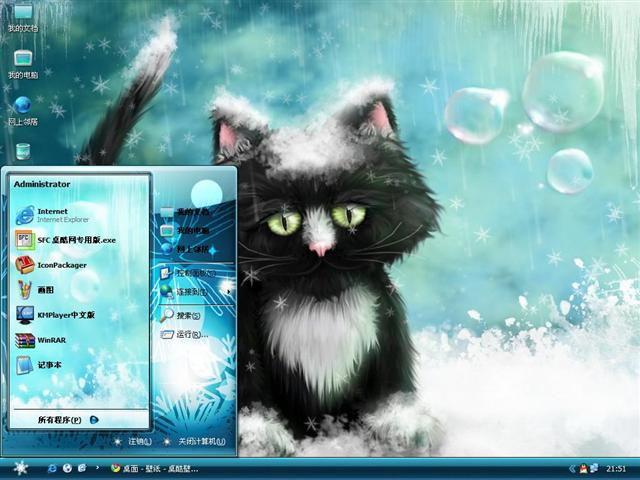Image resolution: width=640 pixels, height=480 pixels.
Task: Open the 我的电脑 desktop icon
Action: pyautogui.click(x=23, y=64)
